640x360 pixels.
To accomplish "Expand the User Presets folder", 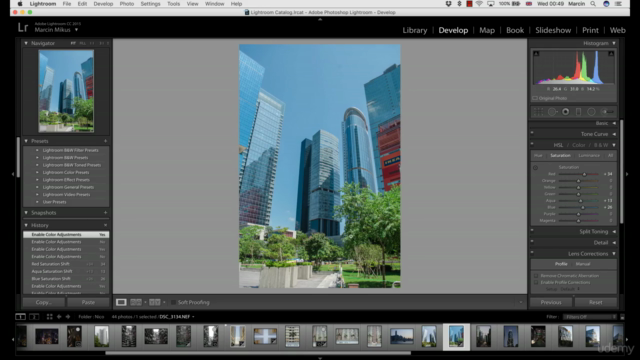I will (x=37, y=202).
